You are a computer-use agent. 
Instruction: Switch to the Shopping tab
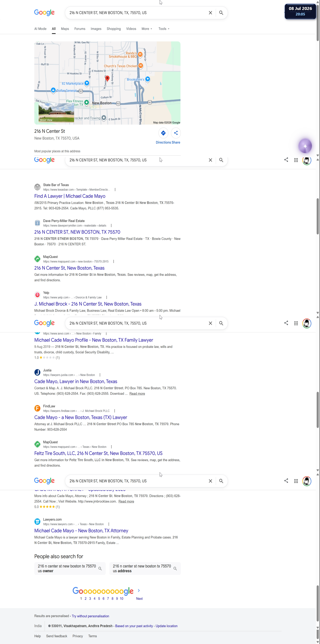pos(114,29)
